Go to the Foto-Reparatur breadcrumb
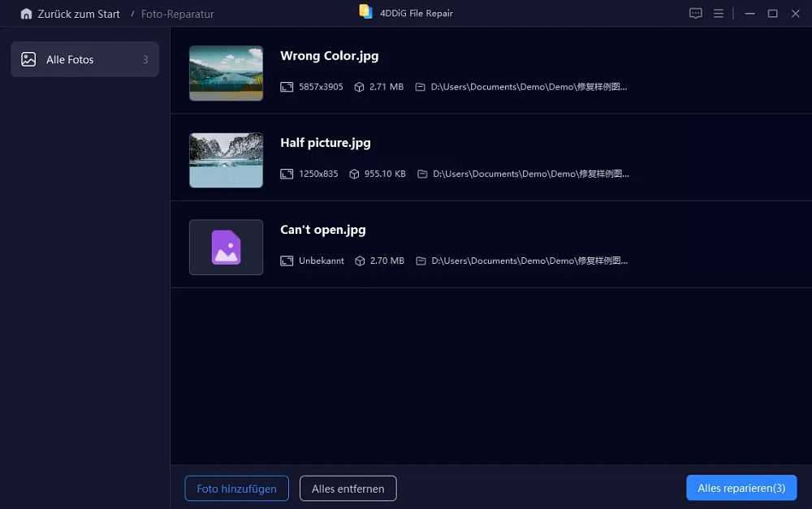 [177, 14]
